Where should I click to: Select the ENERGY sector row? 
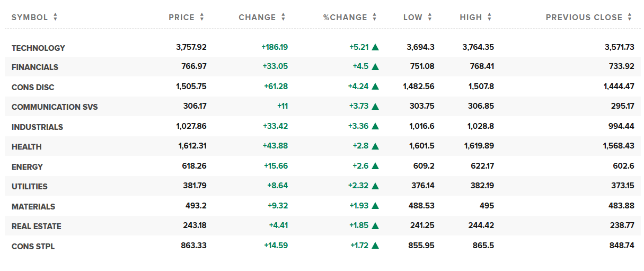(x=27, y=167)
